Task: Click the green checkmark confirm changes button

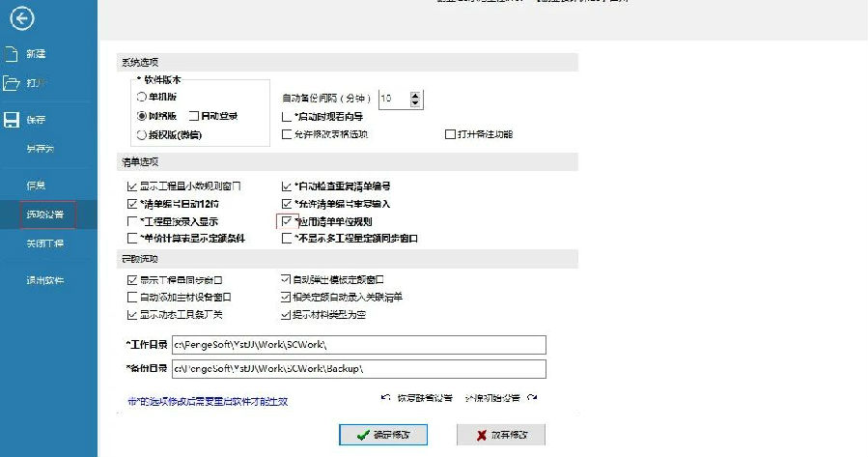Action: pos(383,435)
